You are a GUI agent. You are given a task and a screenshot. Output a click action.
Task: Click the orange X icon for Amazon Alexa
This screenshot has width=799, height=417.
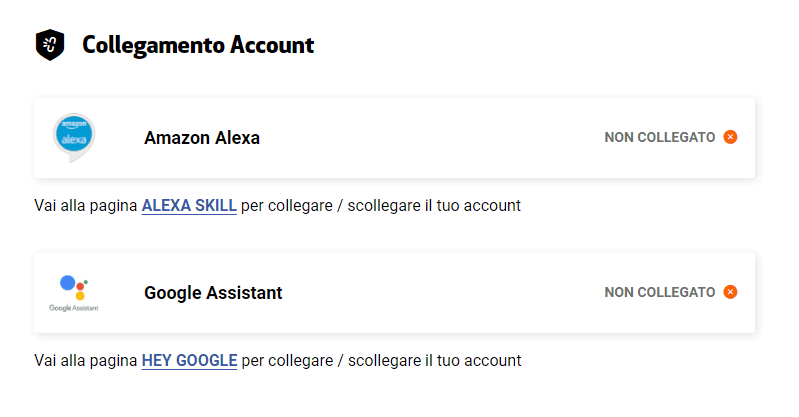coord(730,137)
